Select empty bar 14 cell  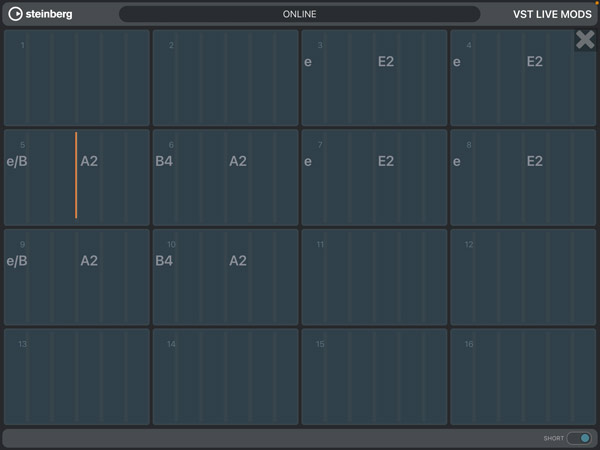pyautogui.click(x=225, y=376)
